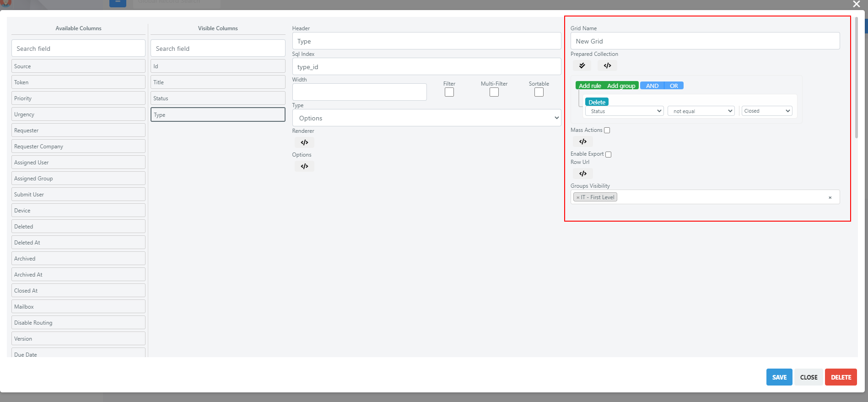
Task: Select the Token available column
Action: (78, 82)
